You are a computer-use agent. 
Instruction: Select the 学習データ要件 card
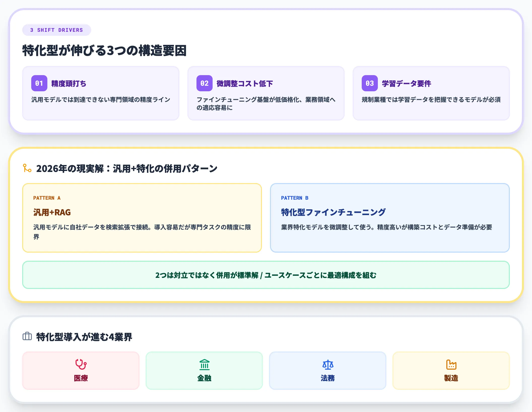(x=431, y=93)
